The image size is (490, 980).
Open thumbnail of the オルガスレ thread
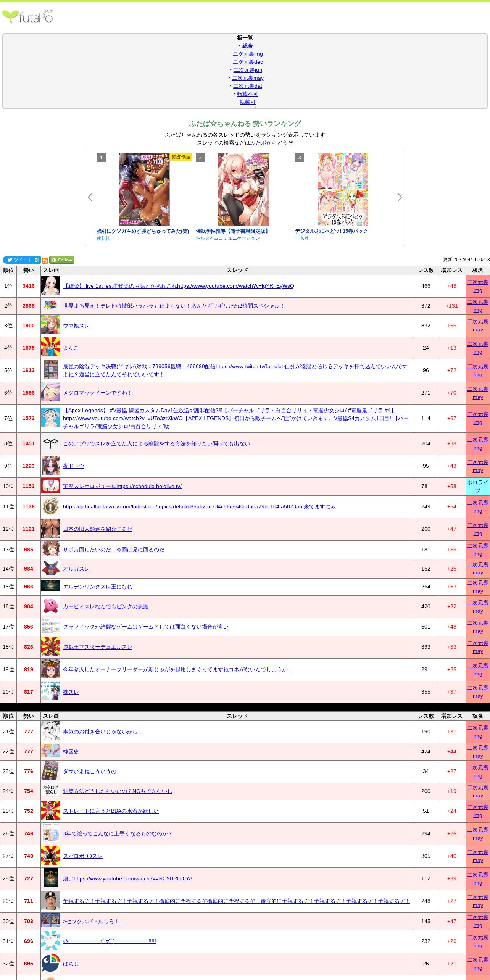51,569
